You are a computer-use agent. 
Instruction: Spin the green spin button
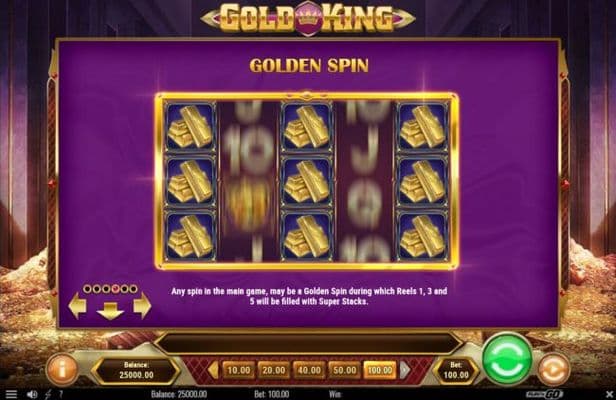pyautogui.click(x=507, y=359)
